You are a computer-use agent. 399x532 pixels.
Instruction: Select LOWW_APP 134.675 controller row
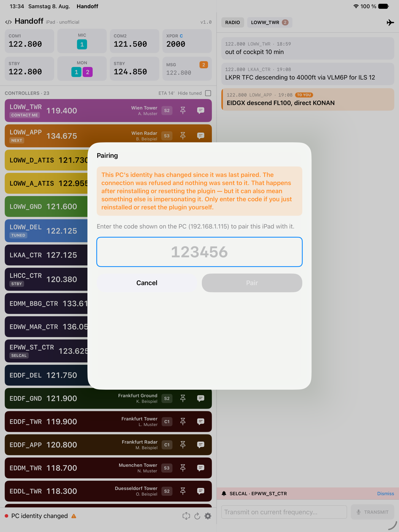pyautogui.click(x=108, y=136)
